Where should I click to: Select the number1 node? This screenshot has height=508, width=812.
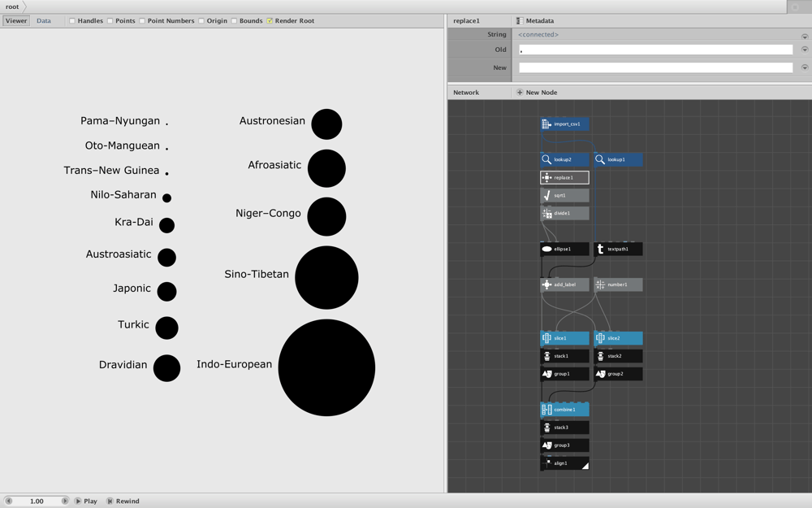click(x=618, y=284)
